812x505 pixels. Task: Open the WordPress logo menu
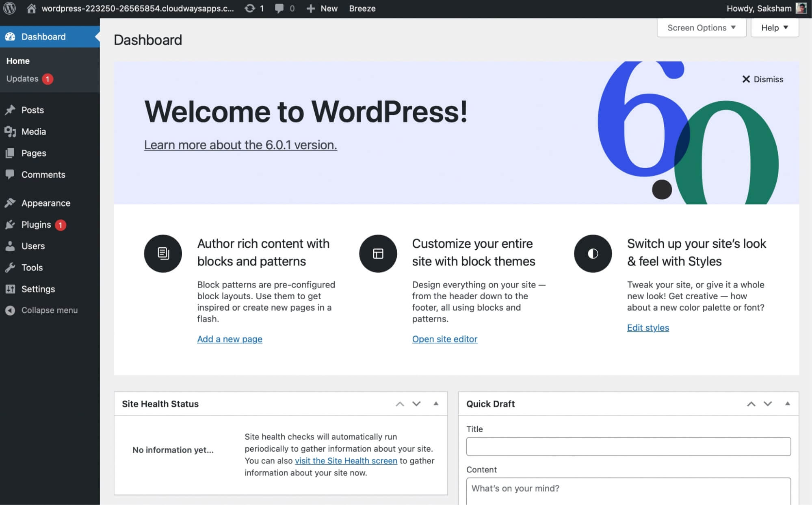(9, 8)
